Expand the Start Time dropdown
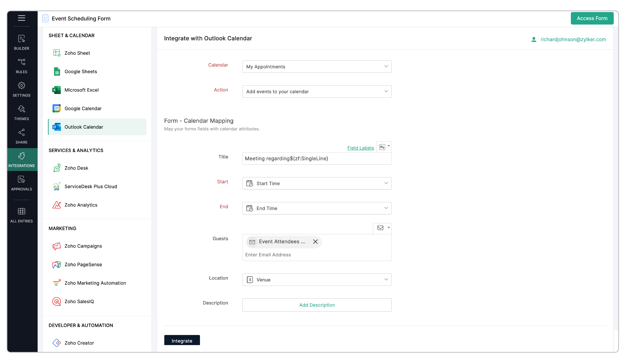The height and width of the screenshot is (364, 629). 317,183
